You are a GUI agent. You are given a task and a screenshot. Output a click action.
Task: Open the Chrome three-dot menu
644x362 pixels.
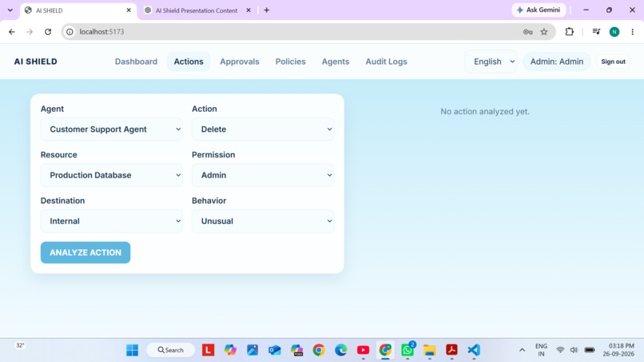pyautogui.click(x=633, y=32)
